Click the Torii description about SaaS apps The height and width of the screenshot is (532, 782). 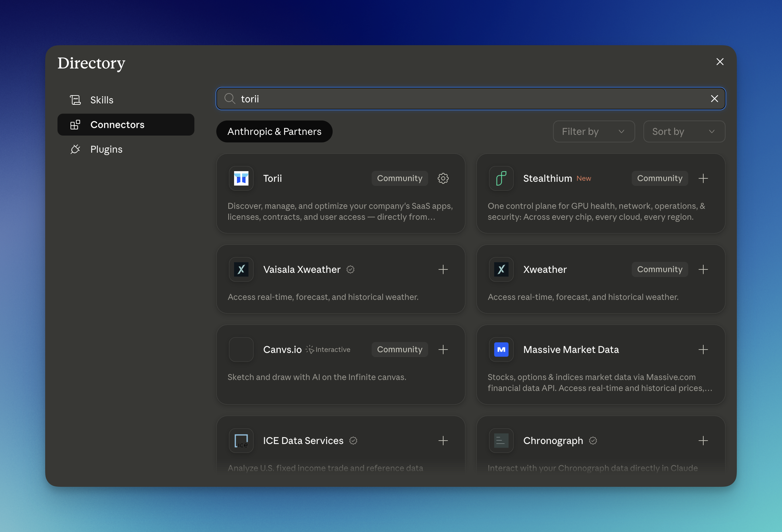click(x=340, y=212)
